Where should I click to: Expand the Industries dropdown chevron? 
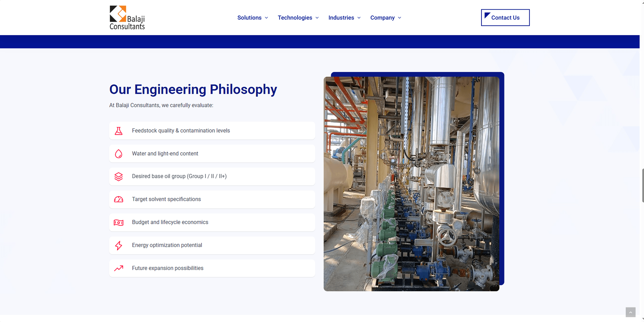(x=359, y=18)
